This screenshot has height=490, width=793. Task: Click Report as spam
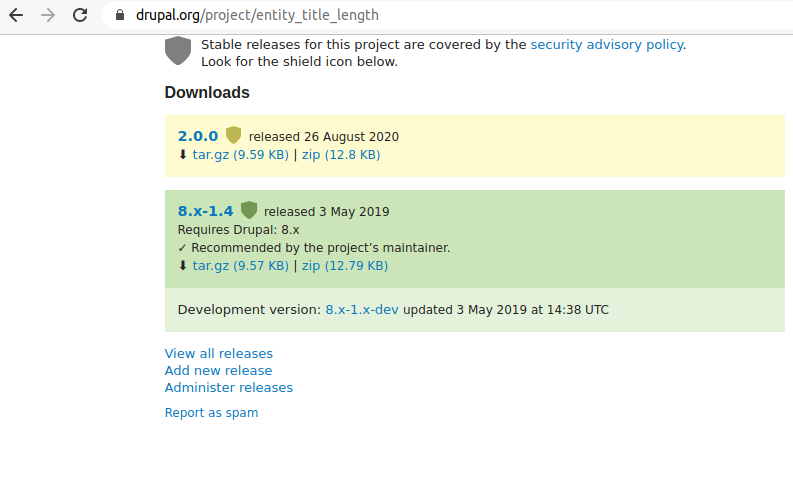pyautogui.click(x=211, y=413)
